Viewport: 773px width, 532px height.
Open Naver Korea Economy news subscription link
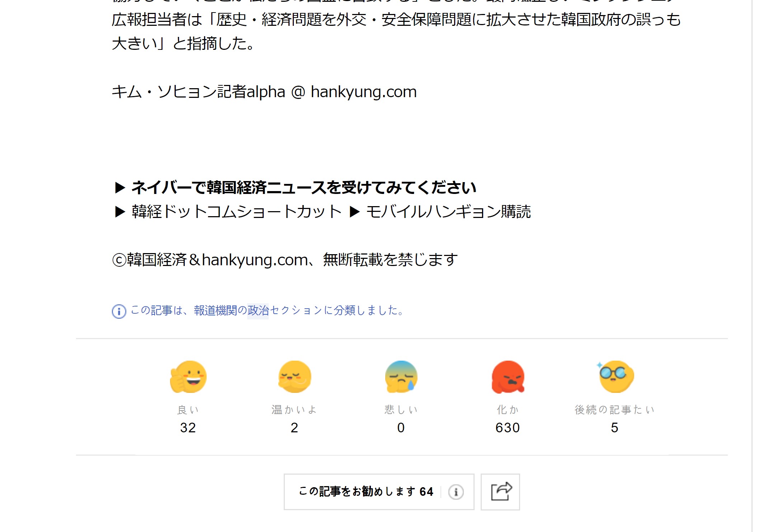303,187
